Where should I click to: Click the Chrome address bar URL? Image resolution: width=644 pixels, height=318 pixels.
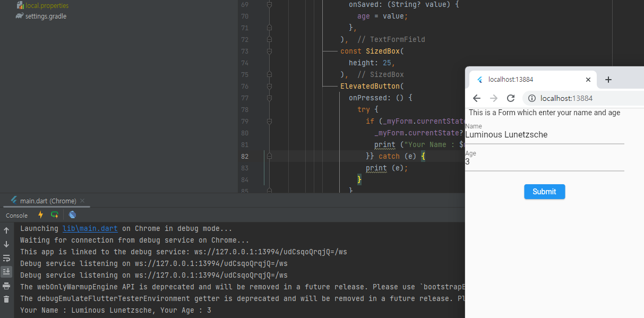coord(566,98)
